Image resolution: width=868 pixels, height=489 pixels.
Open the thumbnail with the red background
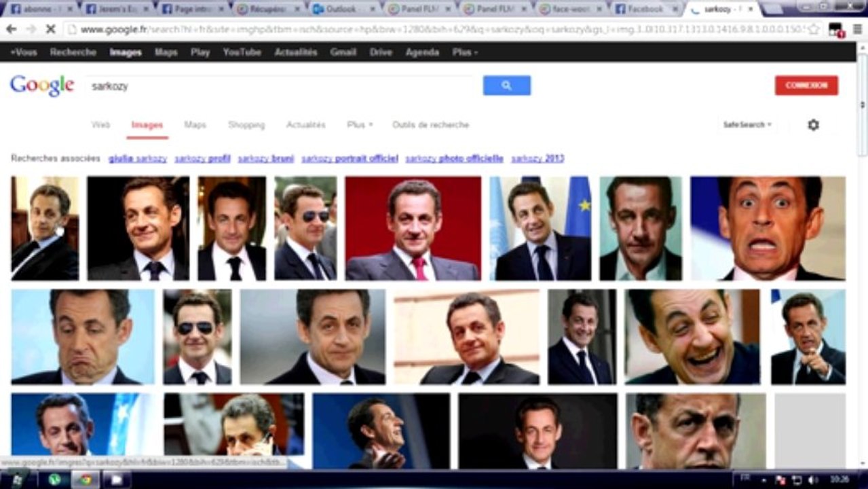click(413, 228)
